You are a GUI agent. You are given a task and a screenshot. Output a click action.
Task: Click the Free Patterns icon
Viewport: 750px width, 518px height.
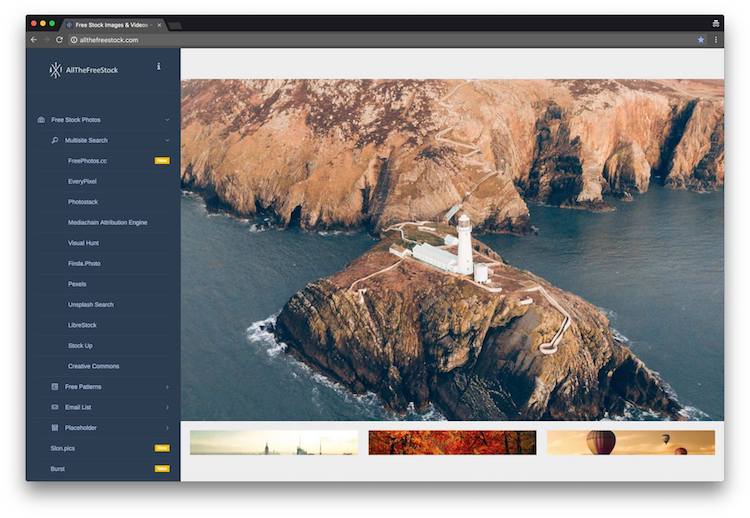[x=55, y=386]
